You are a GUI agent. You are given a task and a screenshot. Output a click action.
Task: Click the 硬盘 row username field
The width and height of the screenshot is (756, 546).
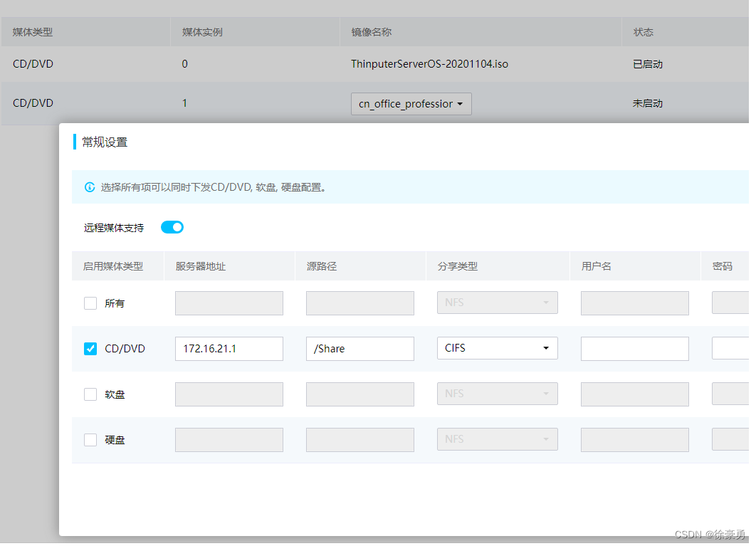(x=634, y=440)
